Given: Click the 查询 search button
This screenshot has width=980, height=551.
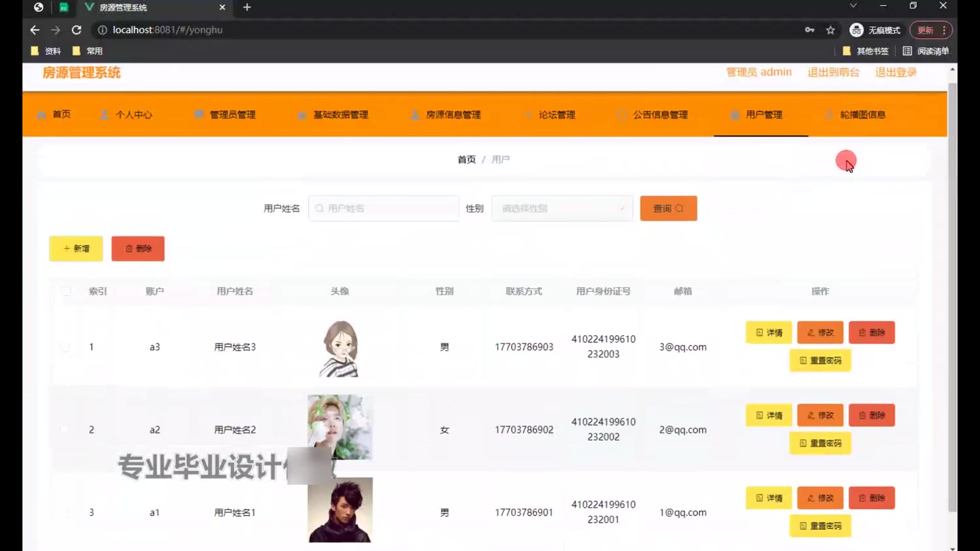Looking at the screenshot, I should pyautogui.click(x=669, y=208).
